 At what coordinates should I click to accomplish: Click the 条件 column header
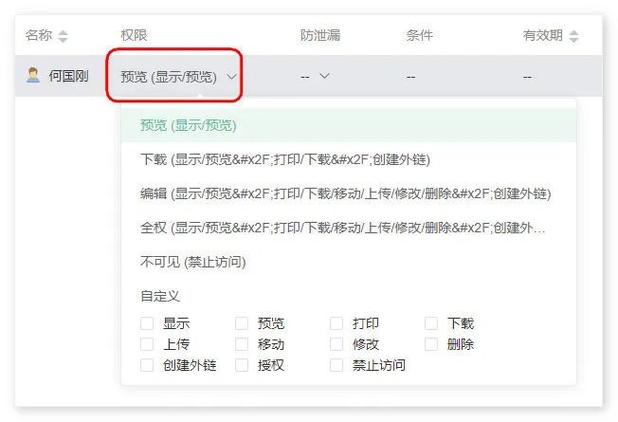pos(419,35)
